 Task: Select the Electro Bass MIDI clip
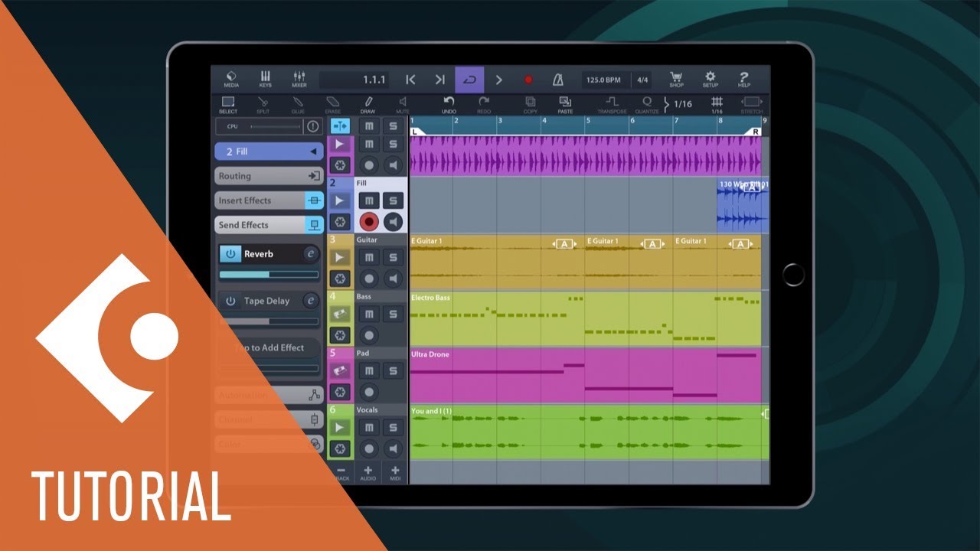pos(586,319)
